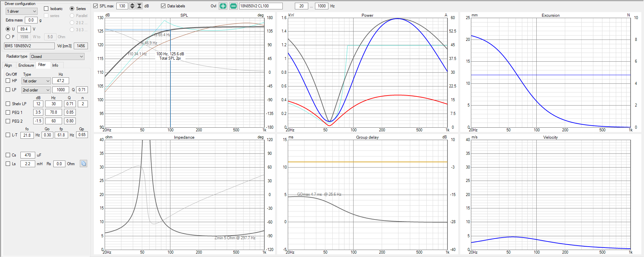Image resolution: width=644 pixels, height=257 pixels.
Task: Add an overlay with the green plus button
Action: [223, 6]
